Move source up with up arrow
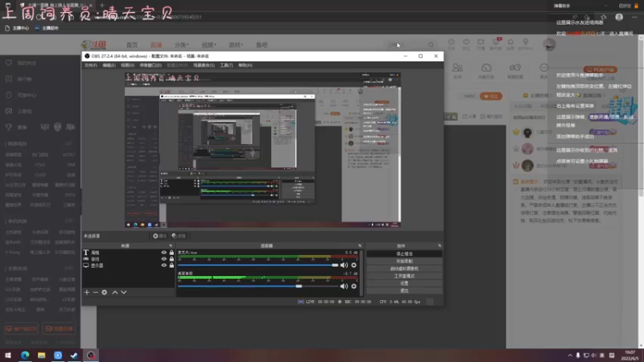This screenshot has width=644, height=362. click(x=115, y=292)
